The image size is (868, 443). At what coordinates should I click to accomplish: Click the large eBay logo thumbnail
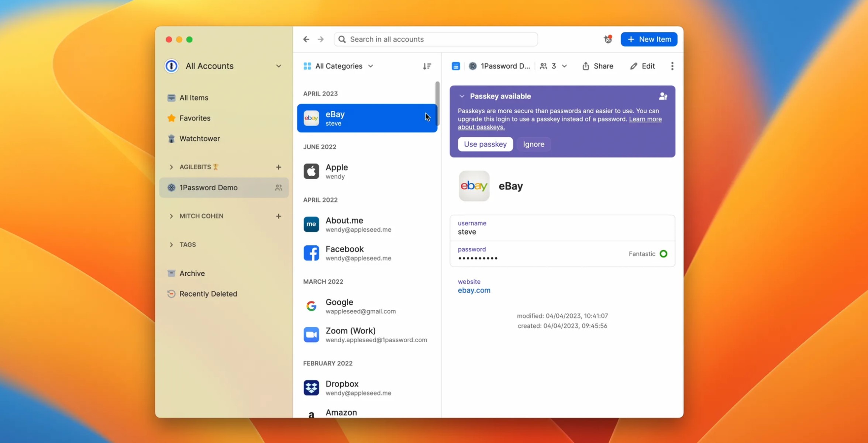474,186
